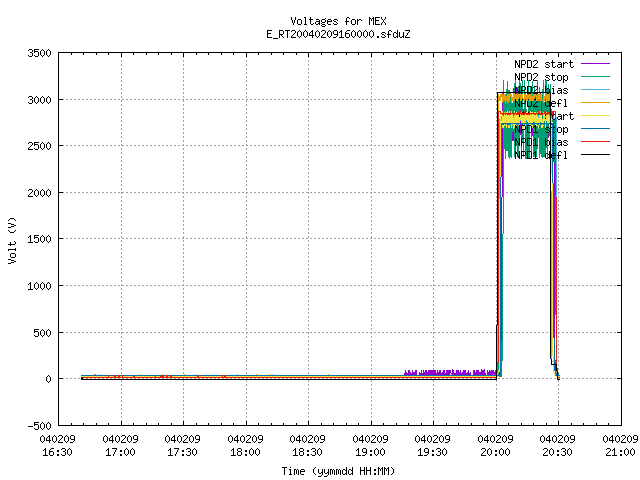Click the green line sample for NPD2 stop
This screenshot has width=640, height=480.
pyautogui.click(x=595, y=76)
